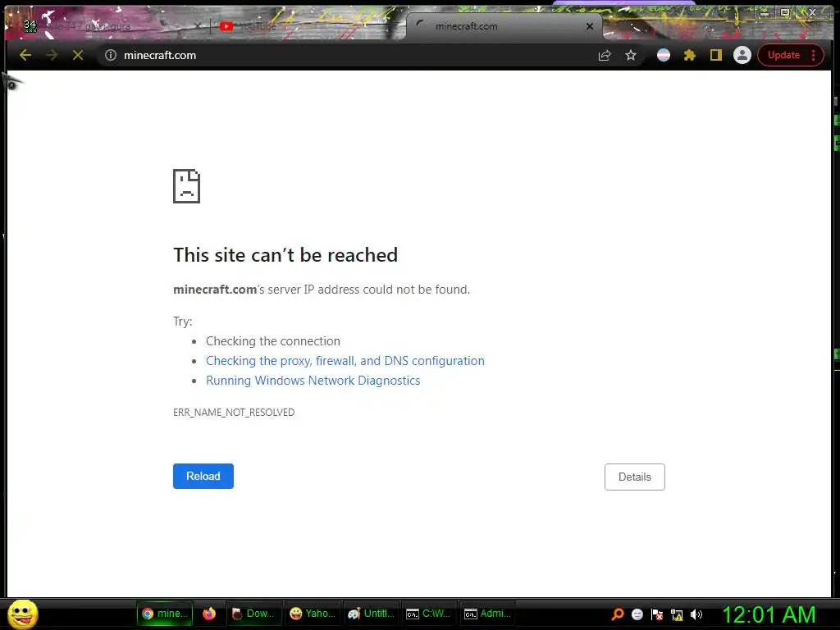Open the Dow... taskbar window
Image resolution: width=840 pixels, height=630 pixels.
pyautogui.click(x=254, y=614)
